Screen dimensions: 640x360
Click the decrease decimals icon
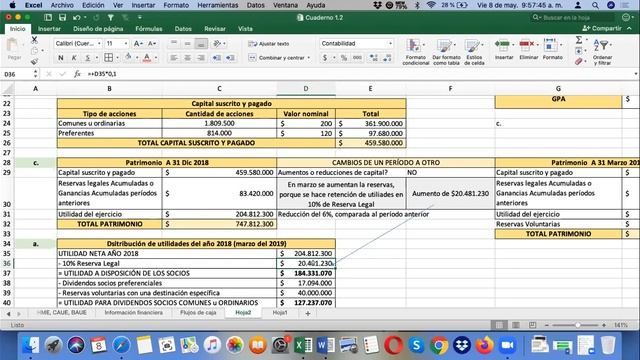point(387,58)
